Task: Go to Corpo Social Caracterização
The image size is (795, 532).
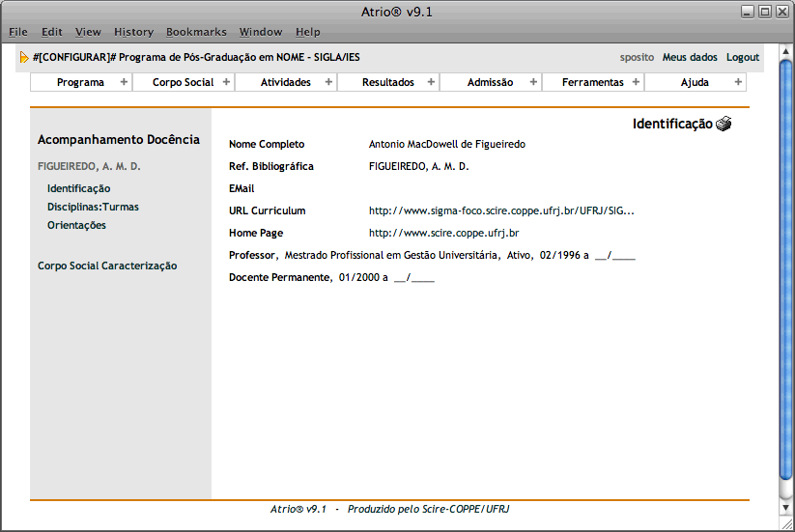Action: pyautogui.click(x=107, y=266)
